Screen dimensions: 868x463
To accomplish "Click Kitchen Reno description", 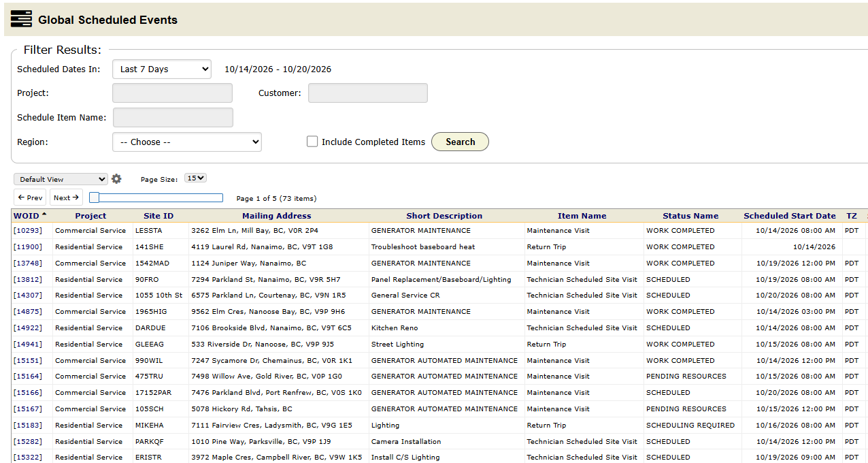I will pyautogui.click(x=395, y=328).
